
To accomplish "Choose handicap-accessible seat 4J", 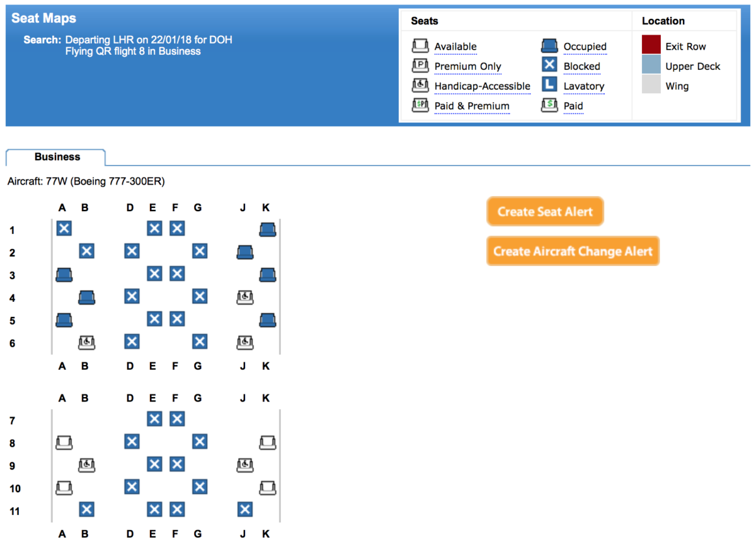I will point(245,296).
